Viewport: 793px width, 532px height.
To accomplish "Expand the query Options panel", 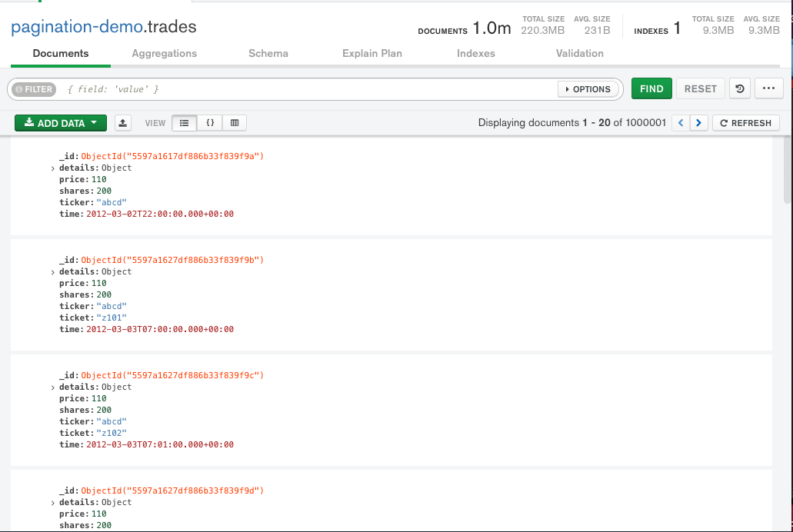I will point(588,89).
